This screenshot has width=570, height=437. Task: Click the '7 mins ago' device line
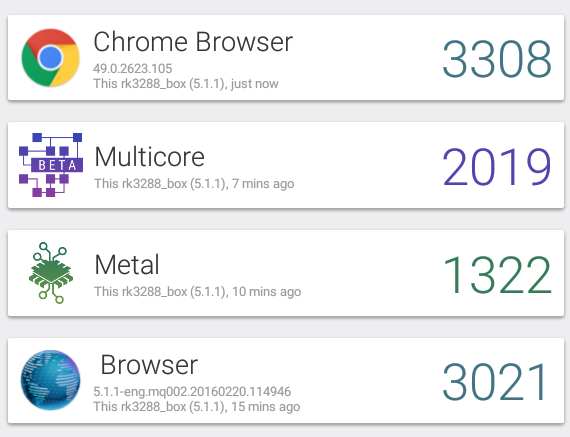pyautogui.click(x=194, y=184)
